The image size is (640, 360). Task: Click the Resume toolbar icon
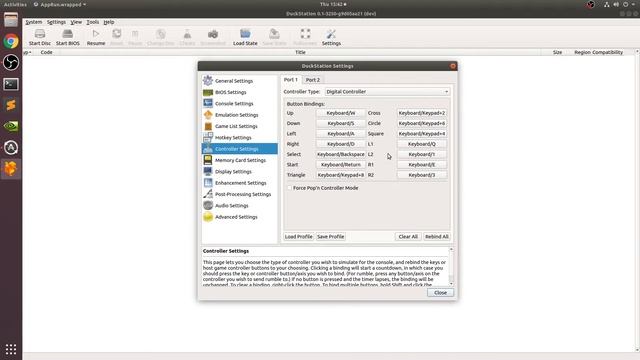[96, 34]
